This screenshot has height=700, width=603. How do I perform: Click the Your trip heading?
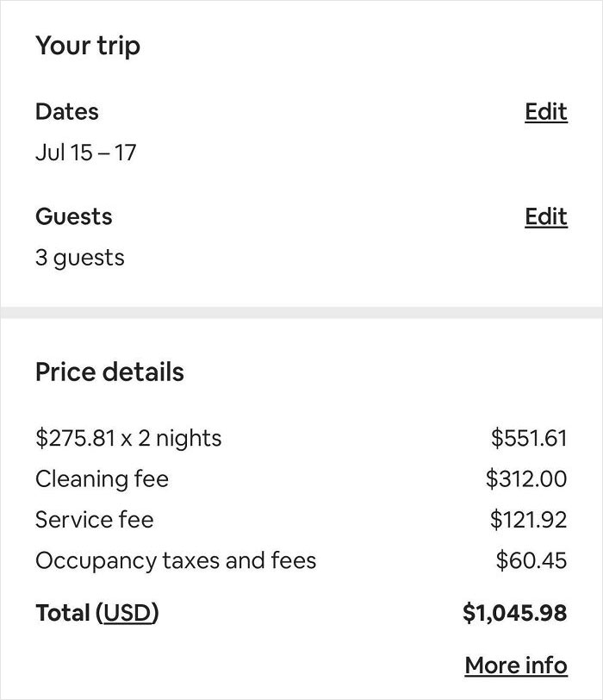[89, 46]
